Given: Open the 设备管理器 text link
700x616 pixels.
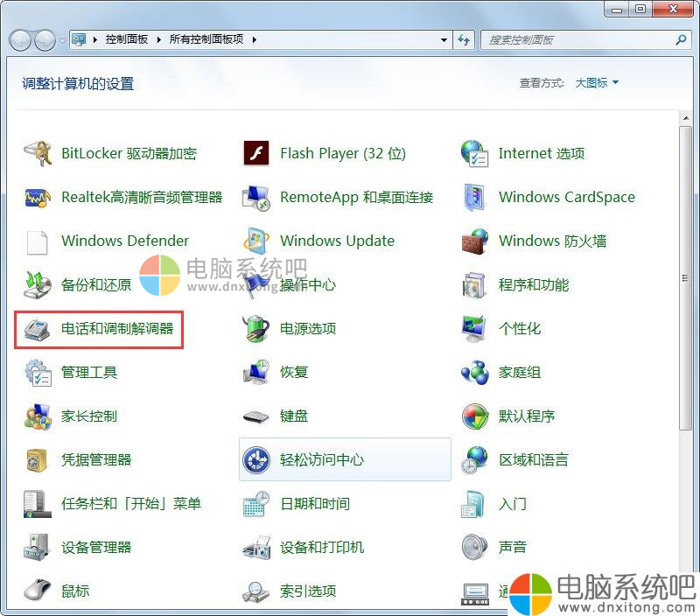Looking at the screenshot, I should pyautogui.click(x=96, y=547).
